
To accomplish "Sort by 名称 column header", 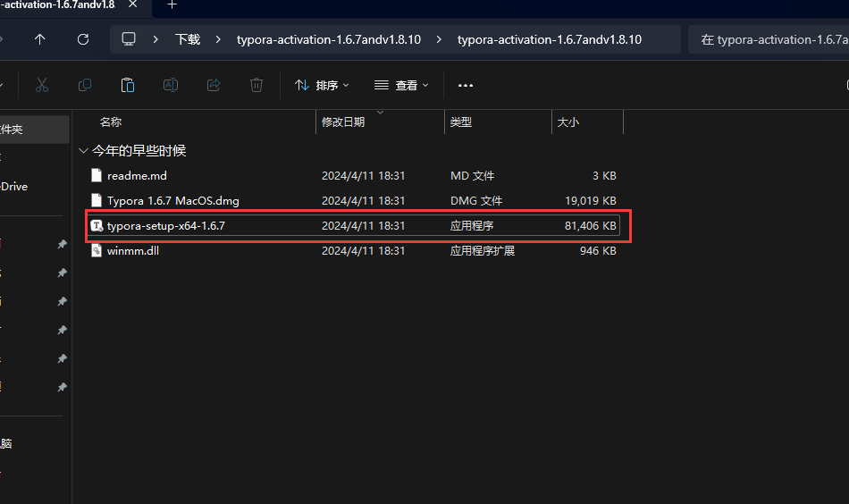I will point(111,122).
